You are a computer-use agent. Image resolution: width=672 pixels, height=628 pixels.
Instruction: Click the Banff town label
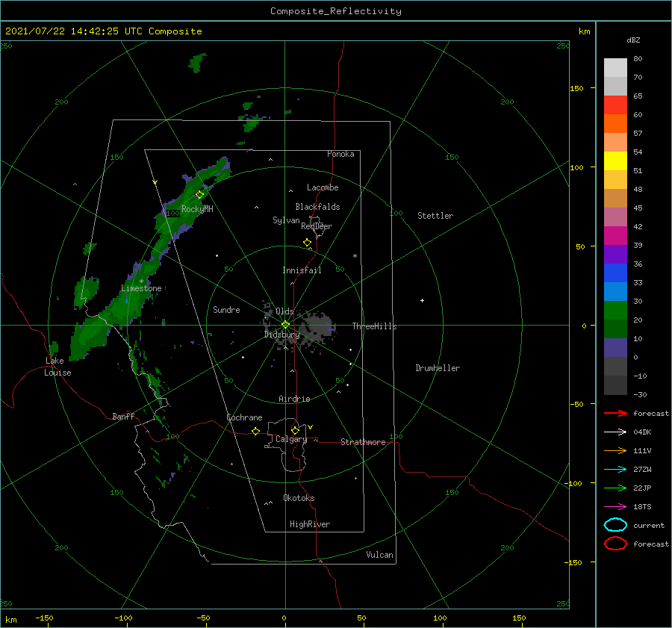tap(123, 416)
